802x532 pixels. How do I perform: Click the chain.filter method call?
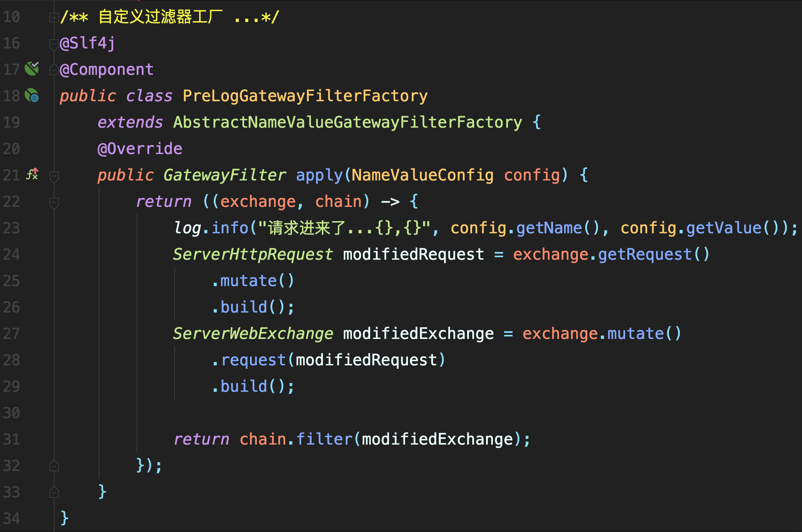click(324, 439)
